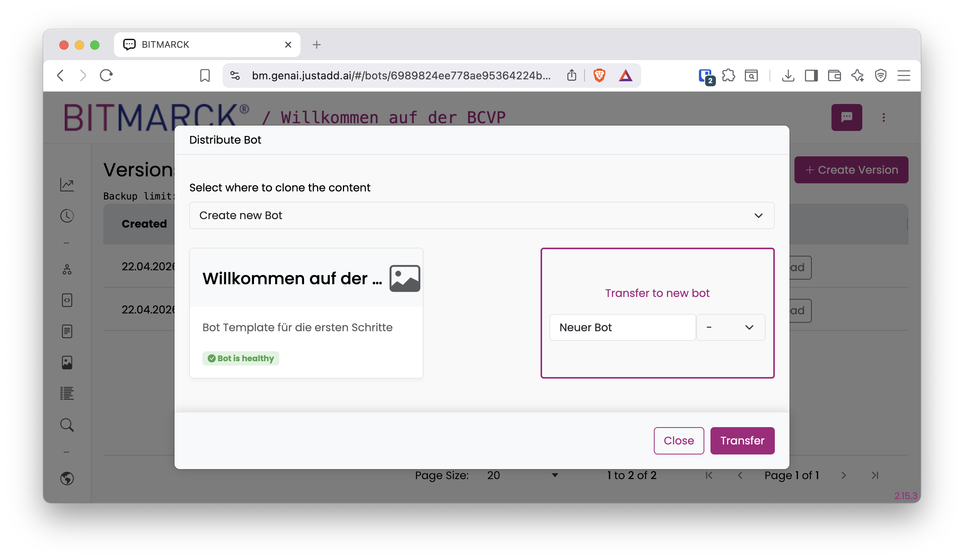Click the Transfer button
Screen dimensions: 964x560
pos(742,441)
